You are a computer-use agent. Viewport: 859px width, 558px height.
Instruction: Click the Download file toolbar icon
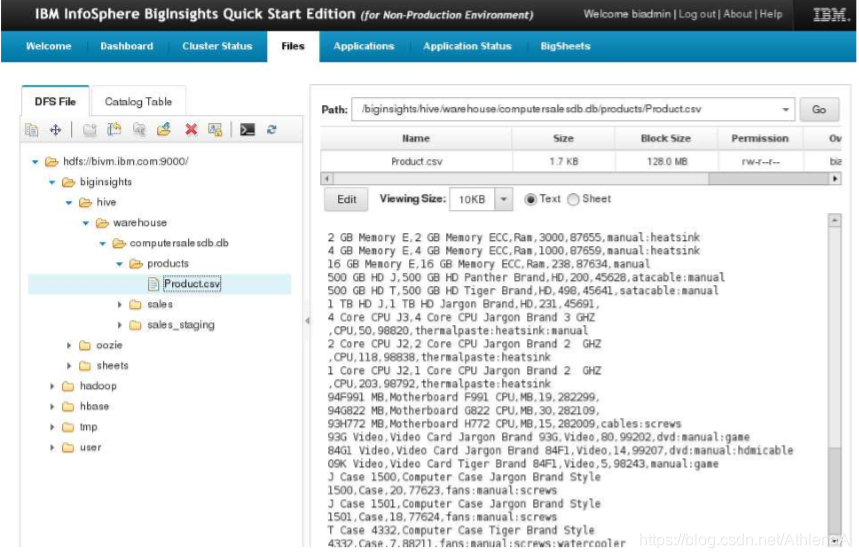click(140, 129)
